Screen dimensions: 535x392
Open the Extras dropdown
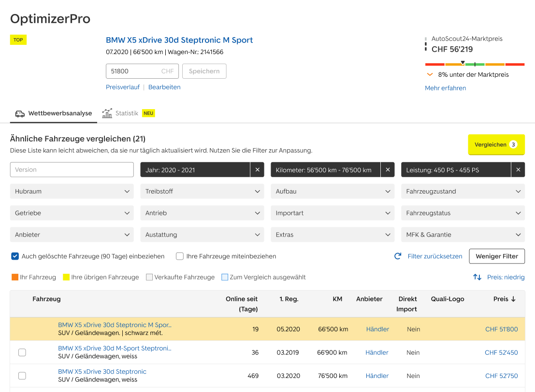click(x=333, y=235)
